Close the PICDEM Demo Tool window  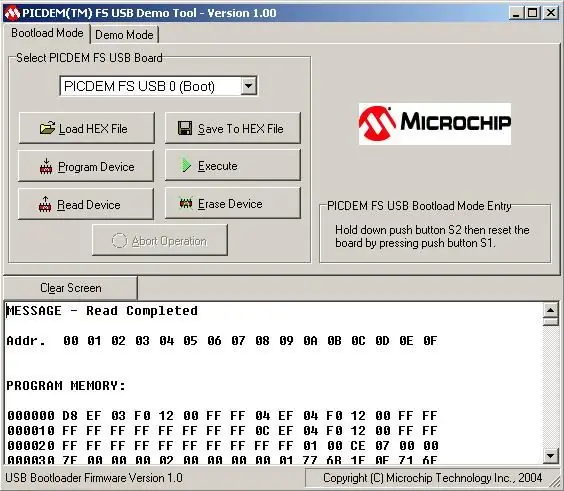[x=551, y=13]
